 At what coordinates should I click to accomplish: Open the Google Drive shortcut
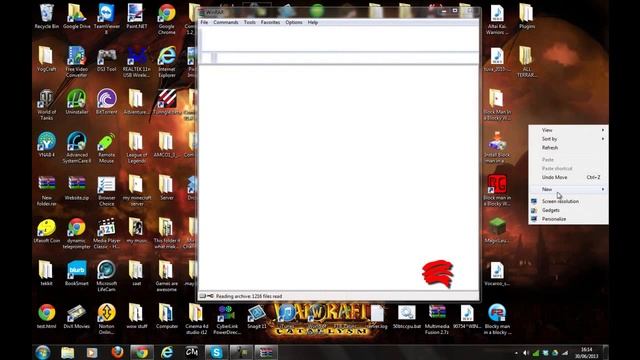click(x=77, y=16)
